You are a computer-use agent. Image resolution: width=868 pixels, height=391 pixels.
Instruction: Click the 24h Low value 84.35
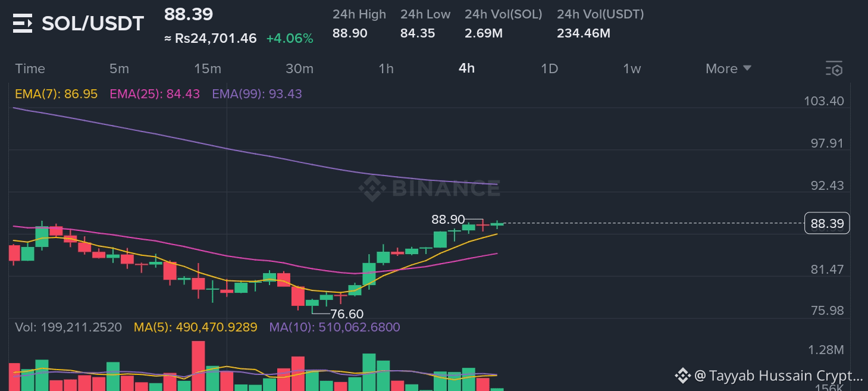(418, 33)
